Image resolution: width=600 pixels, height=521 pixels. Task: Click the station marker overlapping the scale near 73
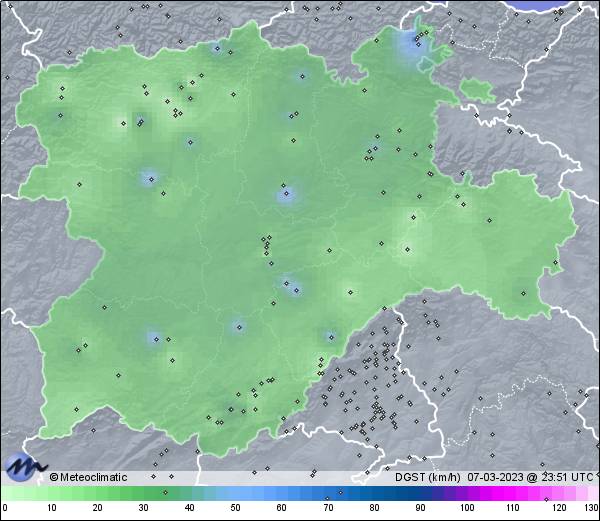point(341,492)
